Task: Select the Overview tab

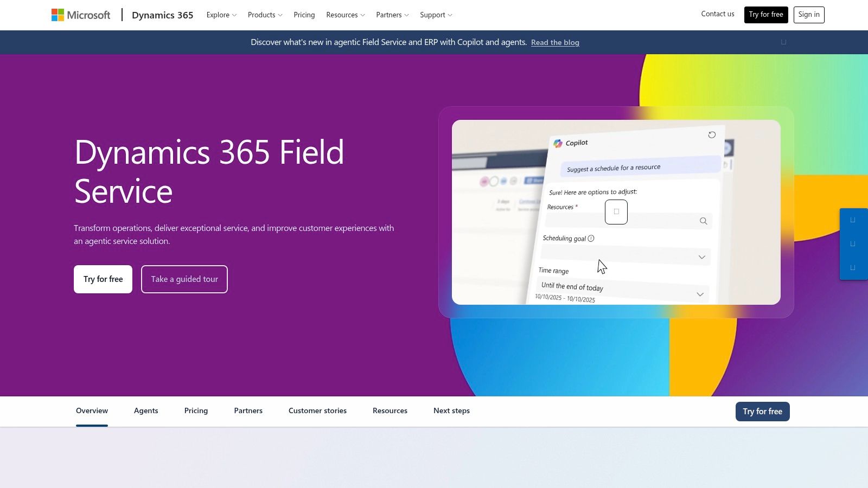Action: tap(92, 411)
